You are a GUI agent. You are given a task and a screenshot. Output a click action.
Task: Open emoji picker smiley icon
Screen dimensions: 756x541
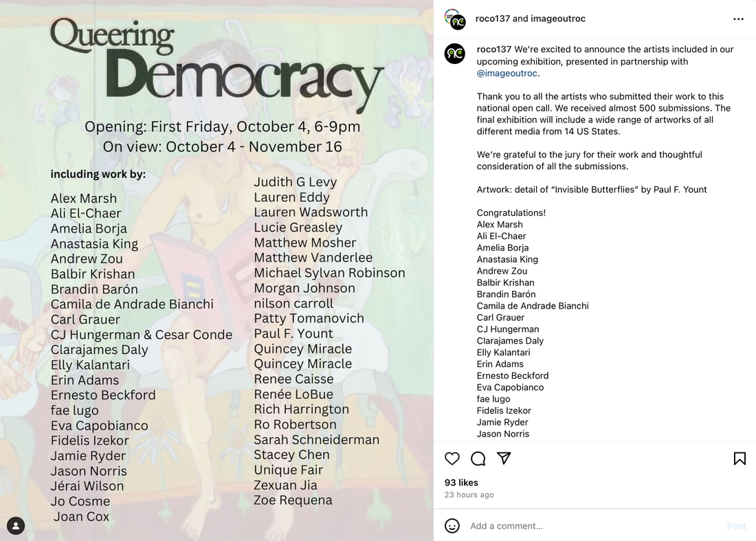click(452, 526)
